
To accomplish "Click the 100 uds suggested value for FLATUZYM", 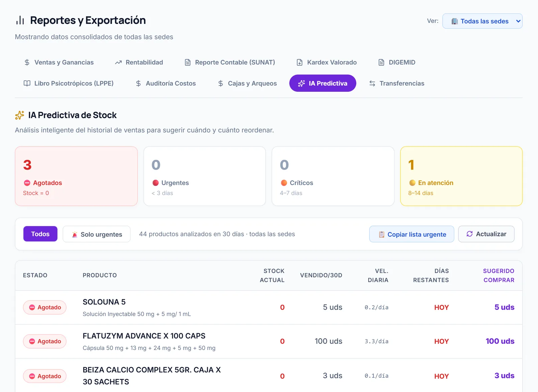I will pyautogui.click(x=500, y=341).
